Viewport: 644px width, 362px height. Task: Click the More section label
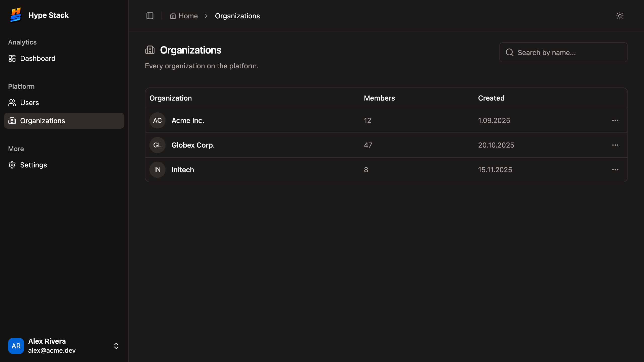(16, 149)
